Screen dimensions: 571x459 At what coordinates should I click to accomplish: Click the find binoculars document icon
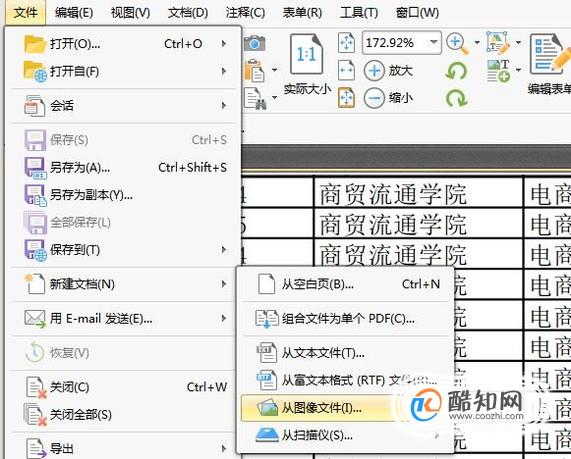(x=256, y=98)
